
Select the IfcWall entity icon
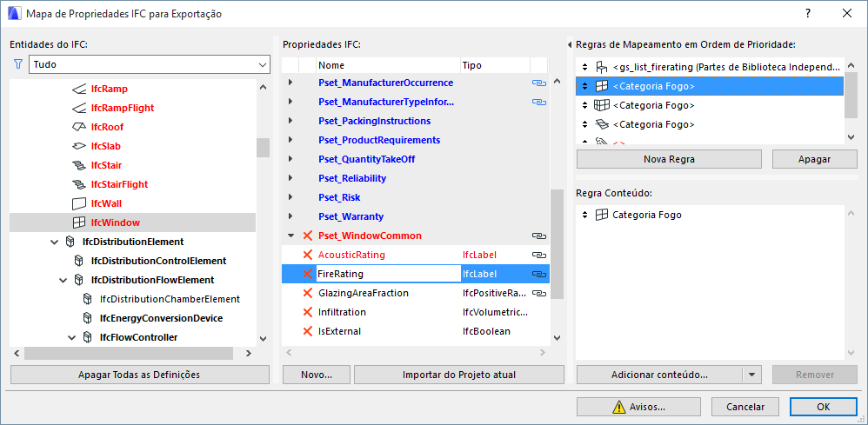pyautogui.click(x=78, y=203)
